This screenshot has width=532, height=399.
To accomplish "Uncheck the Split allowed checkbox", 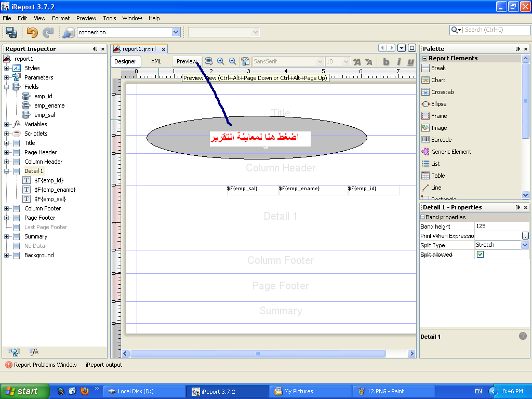I will (x=480, y=255).
